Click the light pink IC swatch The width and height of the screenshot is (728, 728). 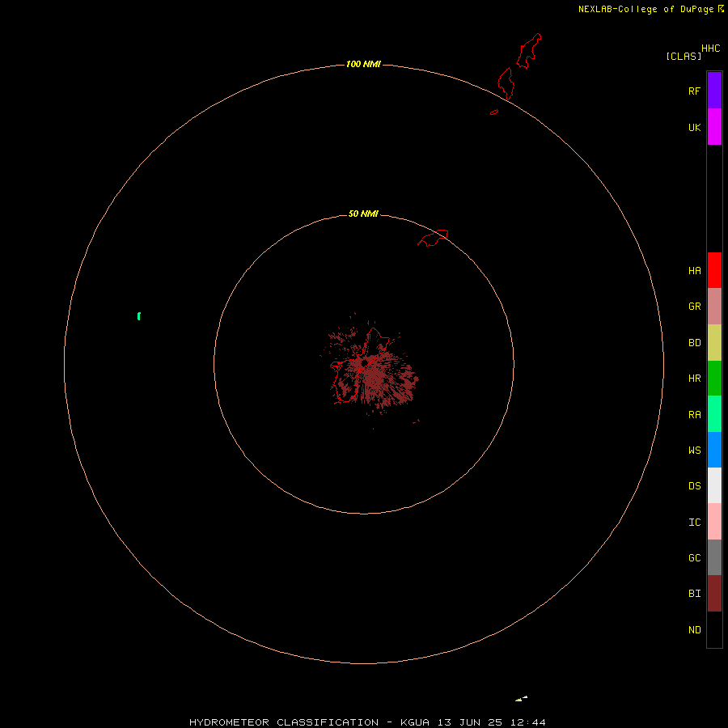coord(714,522)
